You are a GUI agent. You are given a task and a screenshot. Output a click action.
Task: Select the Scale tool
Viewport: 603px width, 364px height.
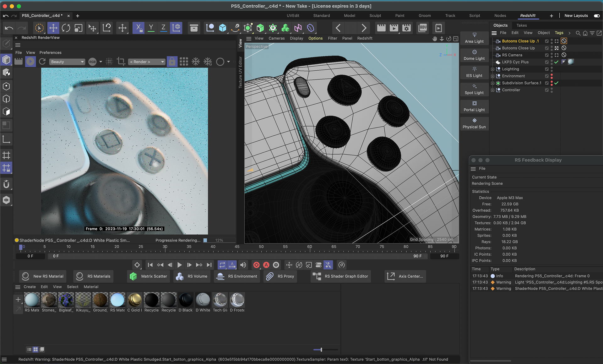(79, 28)
